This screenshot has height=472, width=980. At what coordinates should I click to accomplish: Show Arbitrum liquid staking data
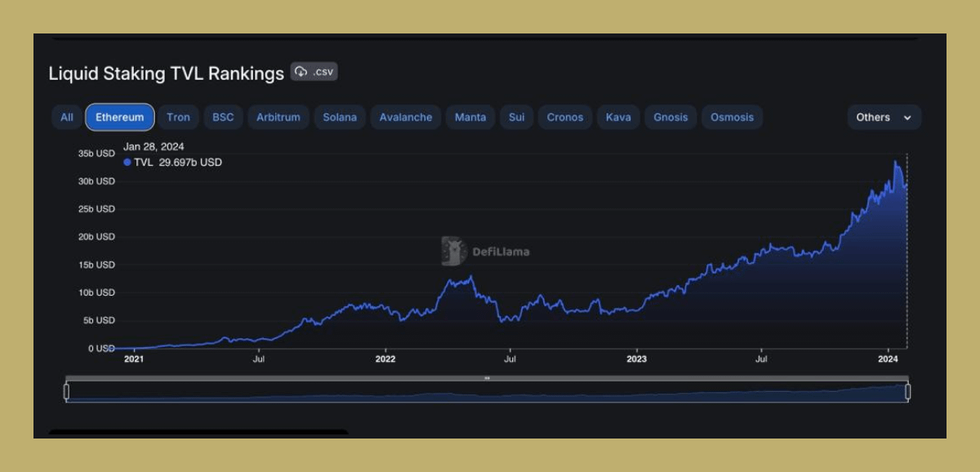click(x=278, y=118)
